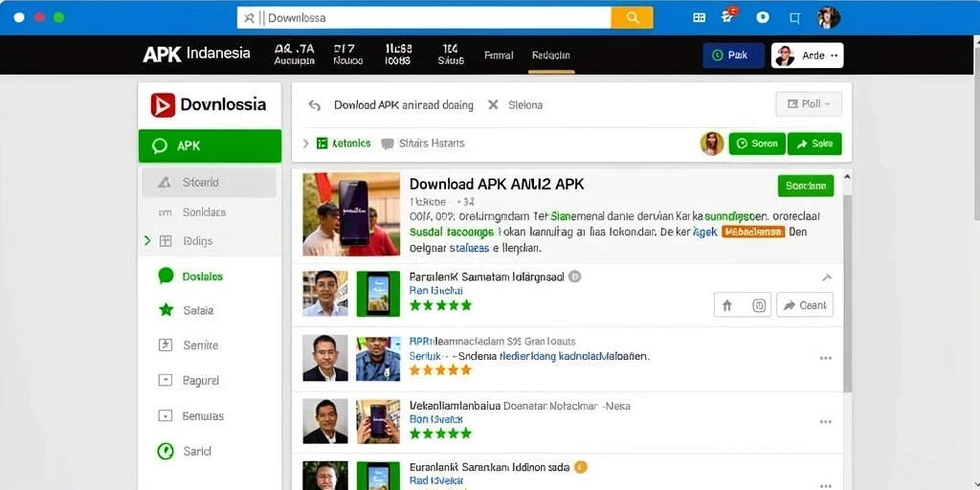Screen dimensions: 980x490
Task: Click the green chat bubble icon beside Doslales
Action: click(x=166, y=276)
